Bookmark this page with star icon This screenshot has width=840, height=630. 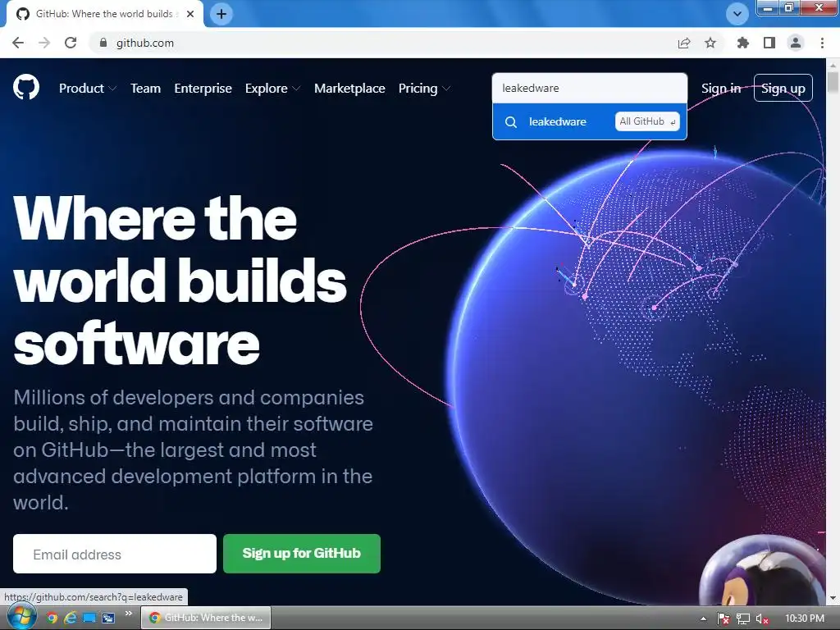[710, 43]
